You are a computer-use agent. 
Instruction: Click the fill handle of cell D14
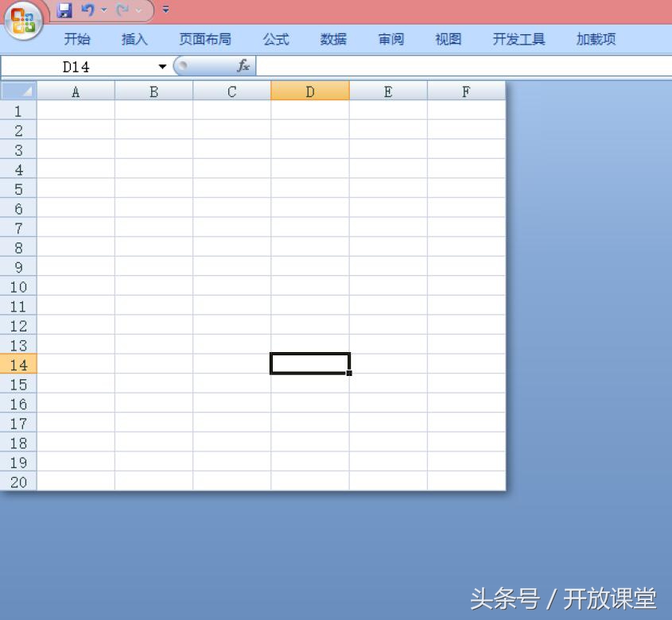349,374
